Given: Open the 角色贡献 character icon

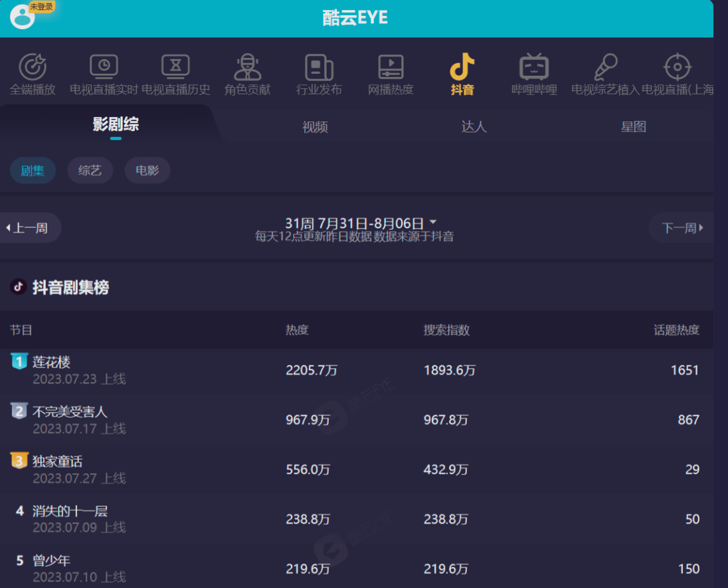Looking at the screenshot, I should [247, 67].
